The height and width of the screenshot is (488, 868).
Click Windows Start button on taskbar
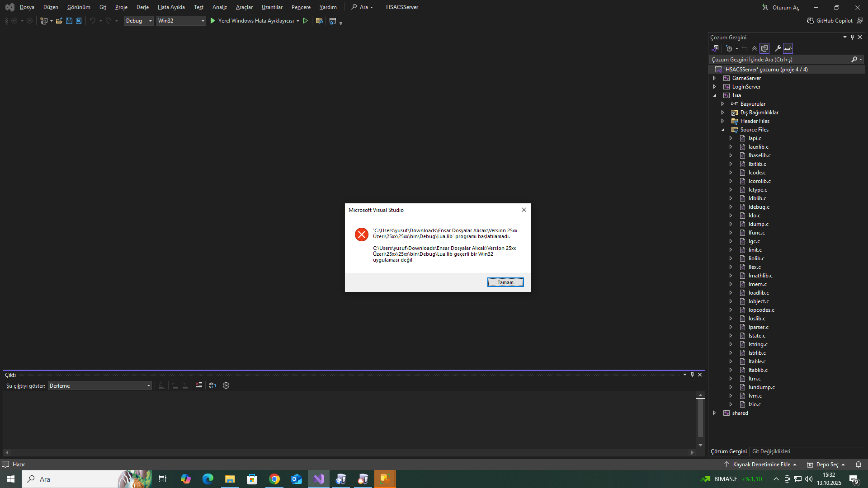(11, 479)
